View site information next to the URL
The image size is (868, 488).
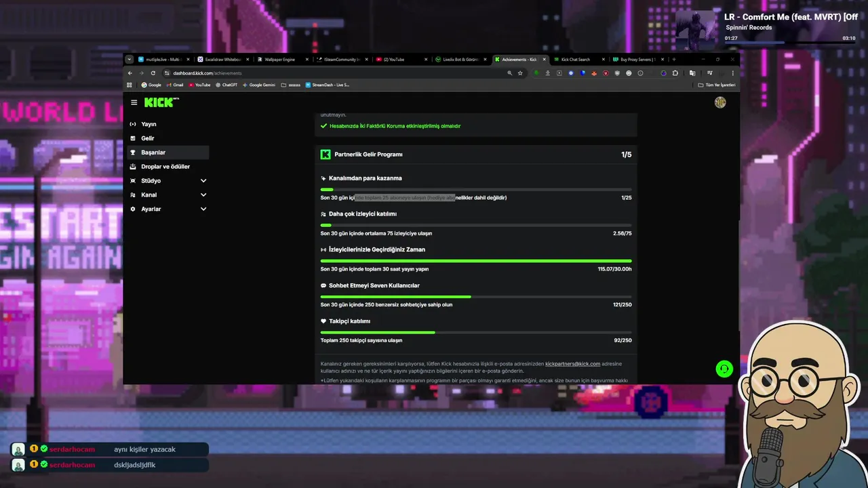(x=167, y=73)
